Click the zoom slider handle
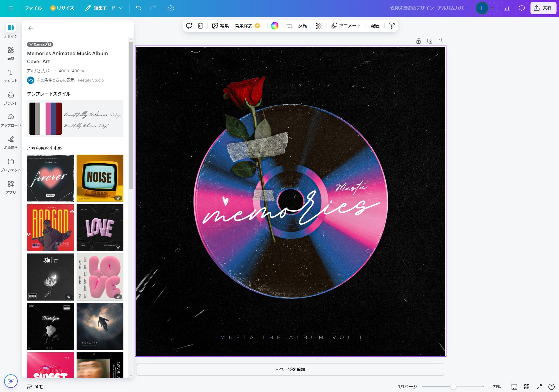The width and height of the screenshot is (559, 392). click(453, 387)
